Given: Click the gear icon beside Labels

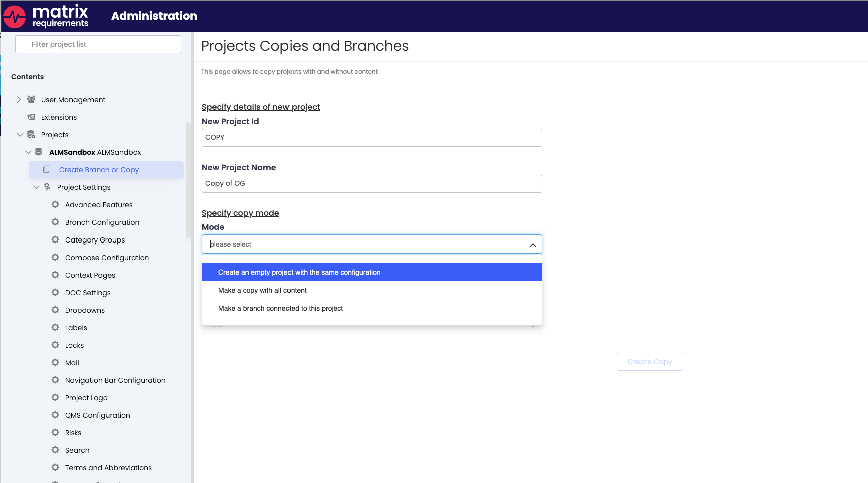Looking at the screenshot, I should pyautogui.click(x=55, y=327).
